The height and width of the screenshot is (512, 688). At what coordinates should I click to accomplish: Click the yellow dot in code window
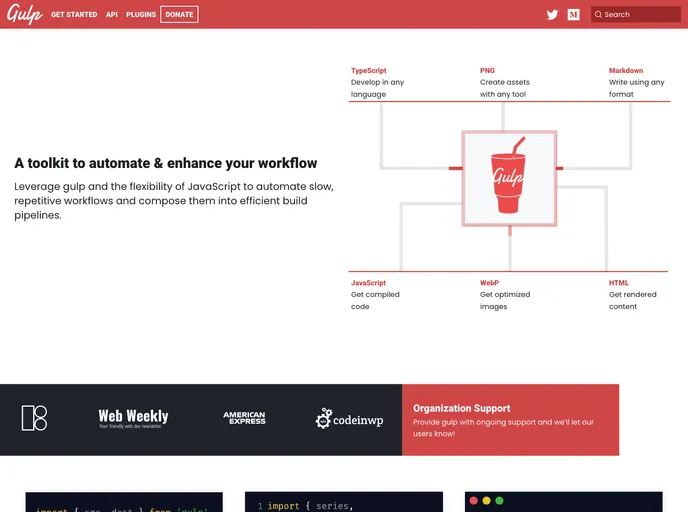[x=486, y=501]
